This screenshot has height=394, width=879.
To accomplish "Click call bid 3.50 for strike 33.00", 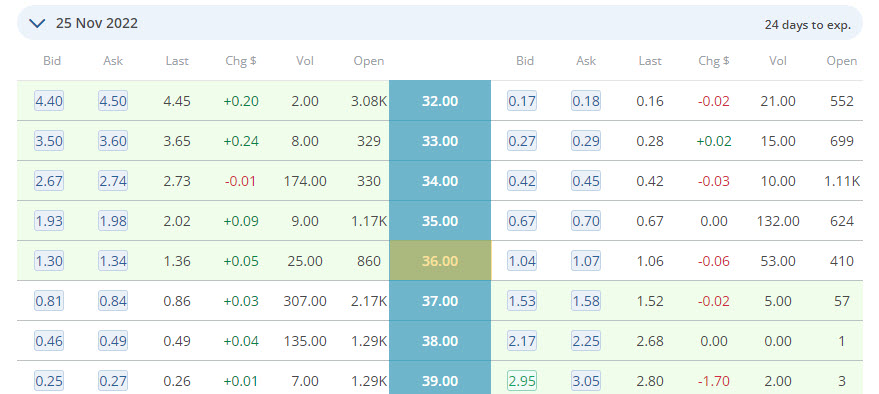I will click(49, 141).
